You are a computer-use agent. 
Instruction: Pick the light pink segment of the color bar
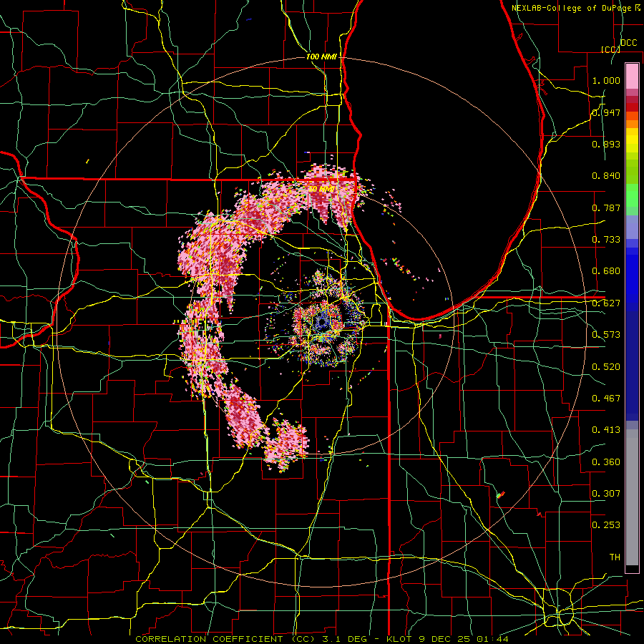tap(632, 77)
